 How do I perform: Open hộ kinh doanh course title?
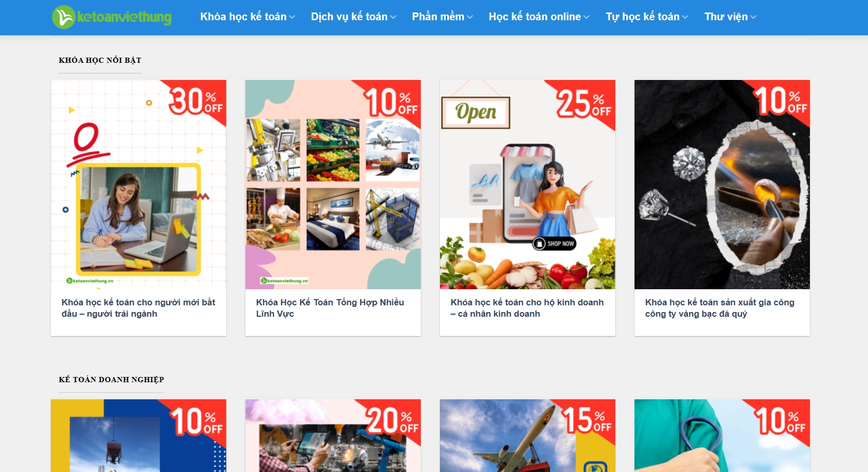tap(527, 308)
